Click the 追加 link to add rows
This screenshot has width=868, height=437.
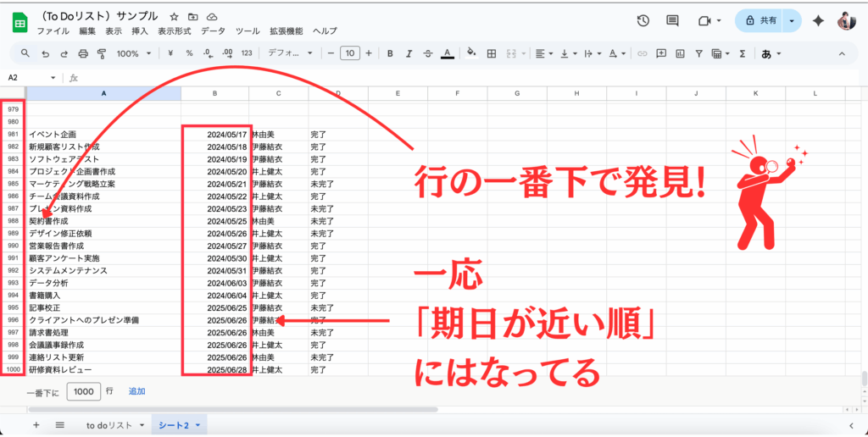tap(136, 391)
